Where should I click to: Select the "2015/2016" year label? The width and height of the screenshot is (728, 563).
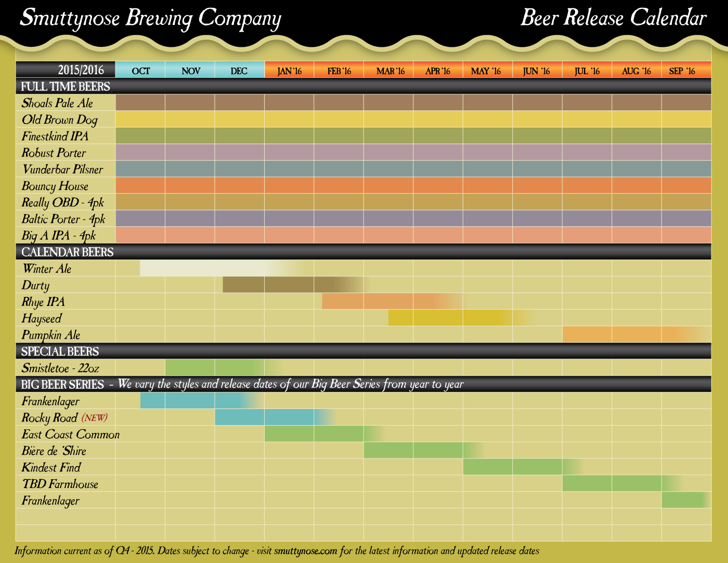coord(81,70)
